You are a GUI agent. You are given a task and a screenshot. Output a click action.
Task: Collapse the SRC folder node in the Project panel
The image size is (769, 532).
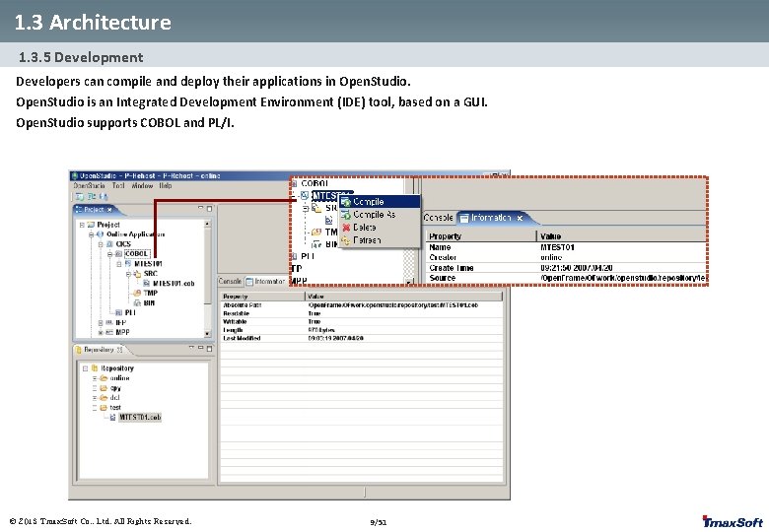tap(128, 273)
